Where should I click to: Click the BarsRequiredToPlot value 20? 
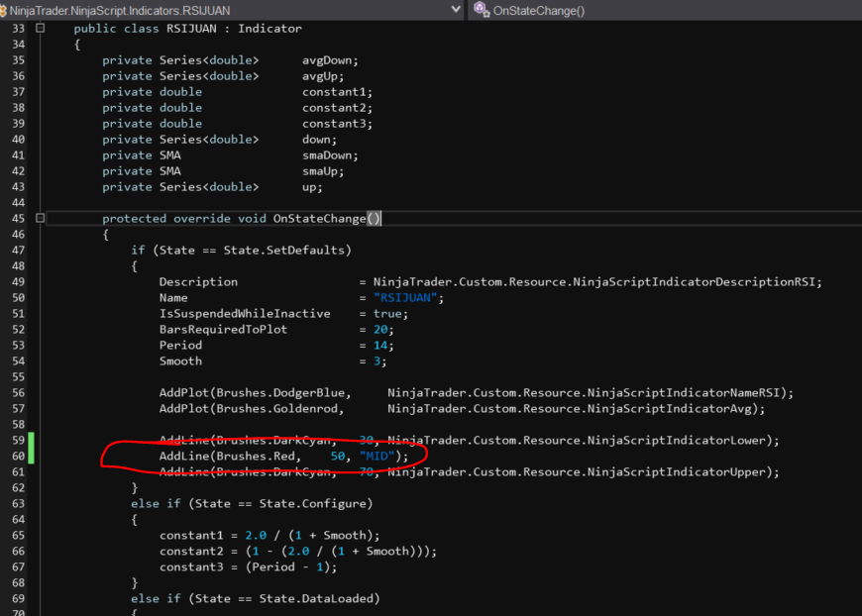pos(380,330)
